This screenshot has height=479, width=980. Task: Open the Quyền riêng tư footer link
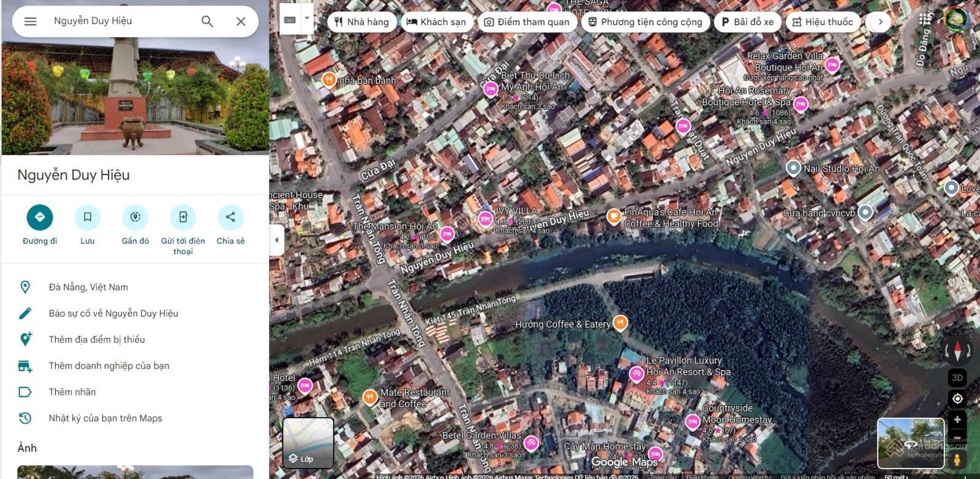(751, 476)
